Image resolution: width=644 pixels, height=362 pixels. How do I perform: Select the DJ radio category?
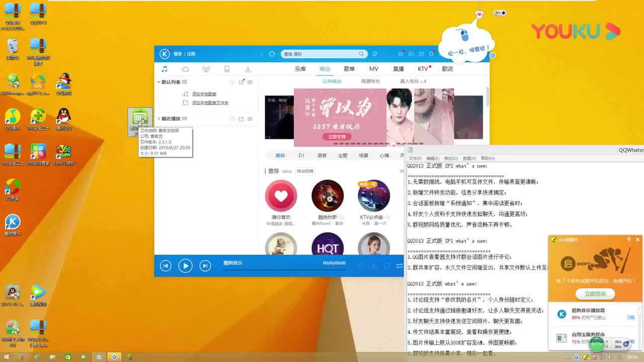(301, 156)
